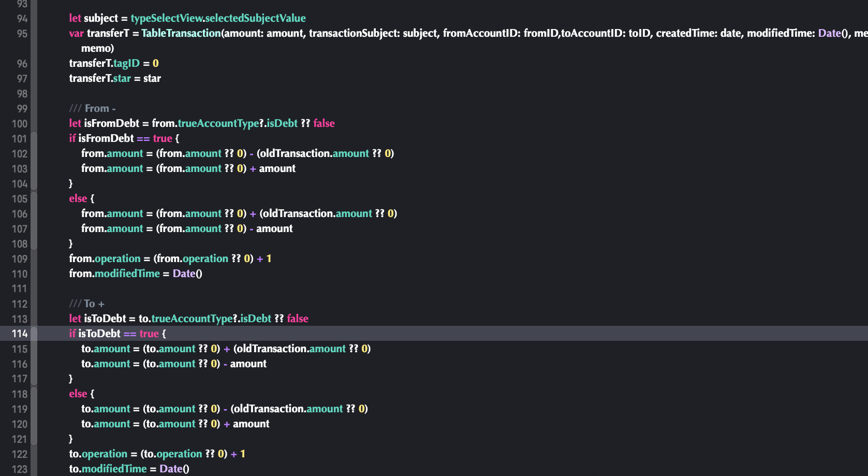The width and height of the screenshot is (868, 476).
Task: Fold the 'if isFromDebt == true' block ribbon
Action: click(34, 161)
